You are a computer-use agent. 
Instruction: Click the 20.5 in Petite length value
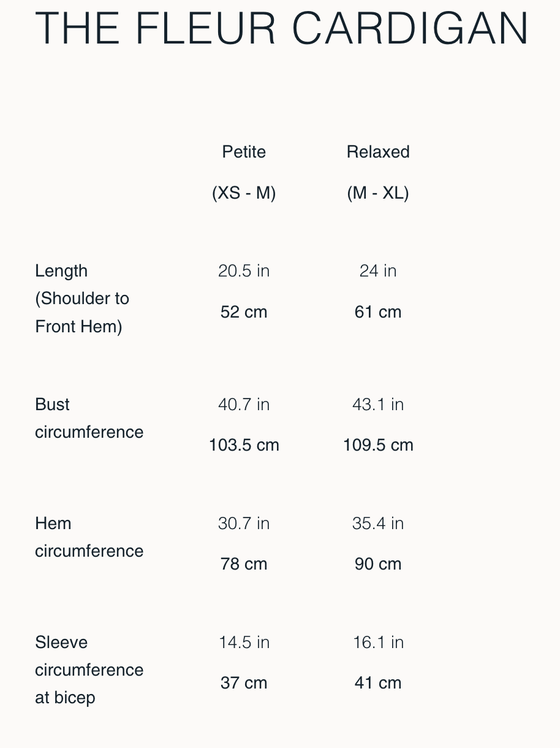click(244, 270)
